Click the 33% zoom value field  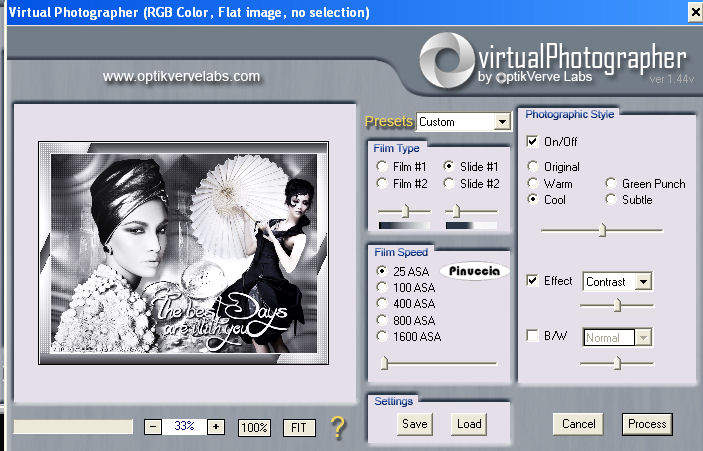[184, 426]
